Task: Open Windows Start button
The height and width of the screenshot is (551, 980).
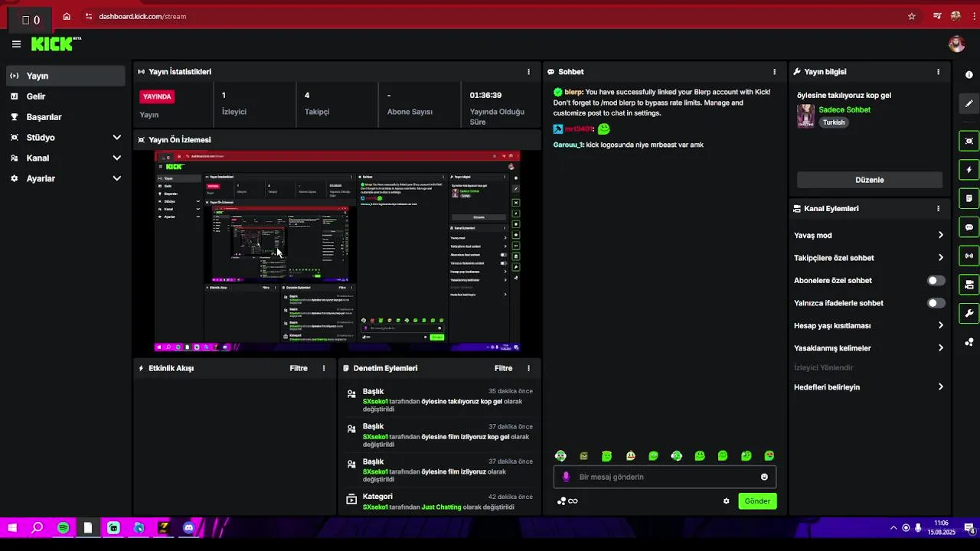Action: (12, 527)
